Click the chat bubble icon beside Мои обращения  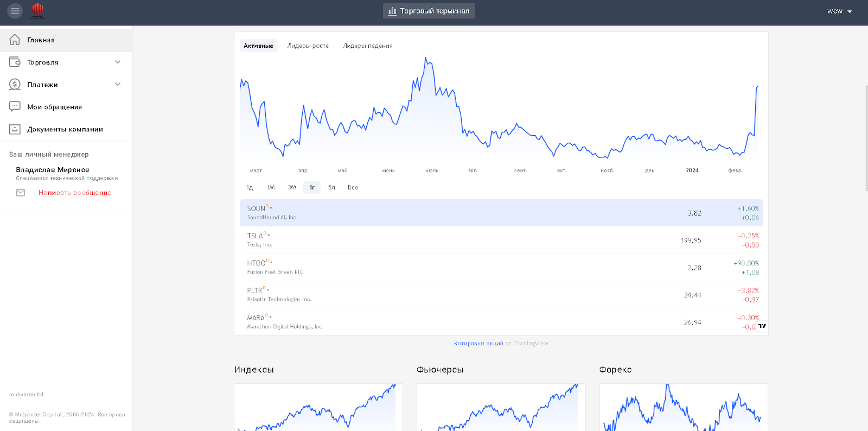(15, 107)
